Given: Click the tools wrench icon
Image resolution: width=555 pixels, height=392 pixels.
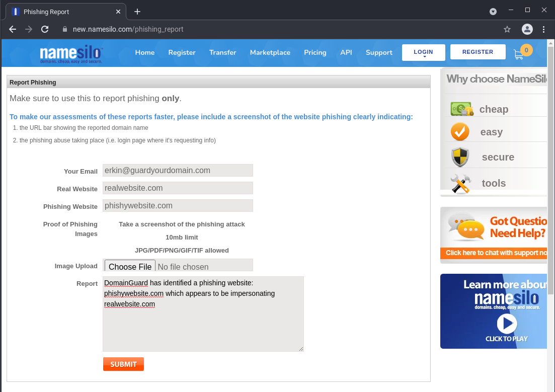Looking at the screenshot, I should (x=460, y=184).
